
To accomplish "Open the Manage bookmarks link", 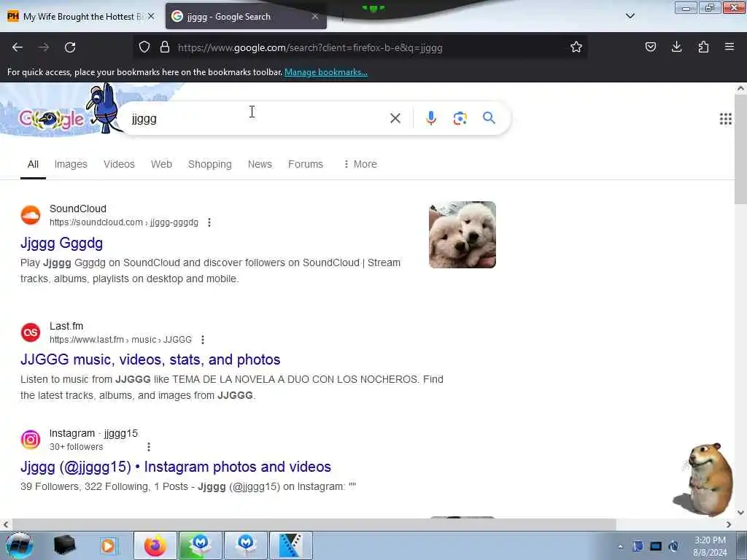I will pos(326,72).
